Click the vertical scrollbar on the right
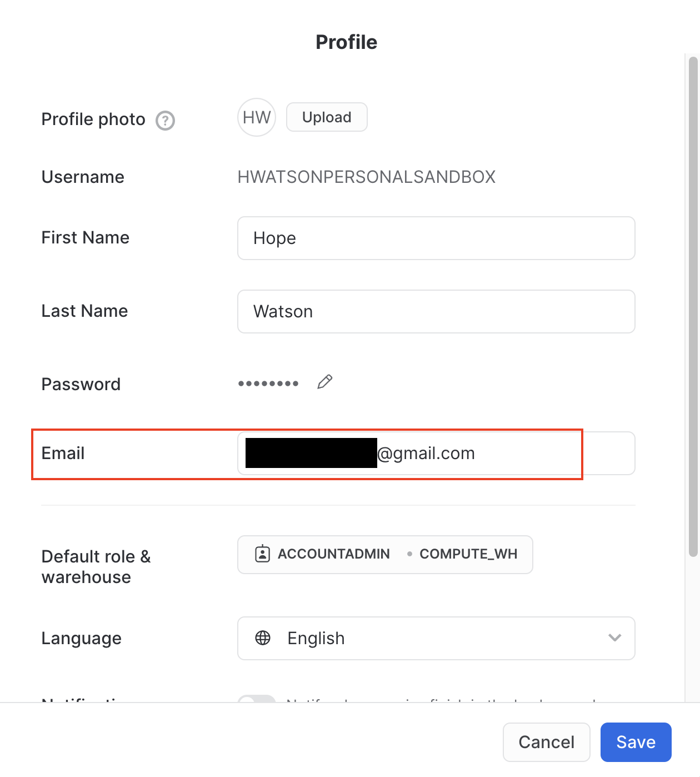 tap(692, 306)
